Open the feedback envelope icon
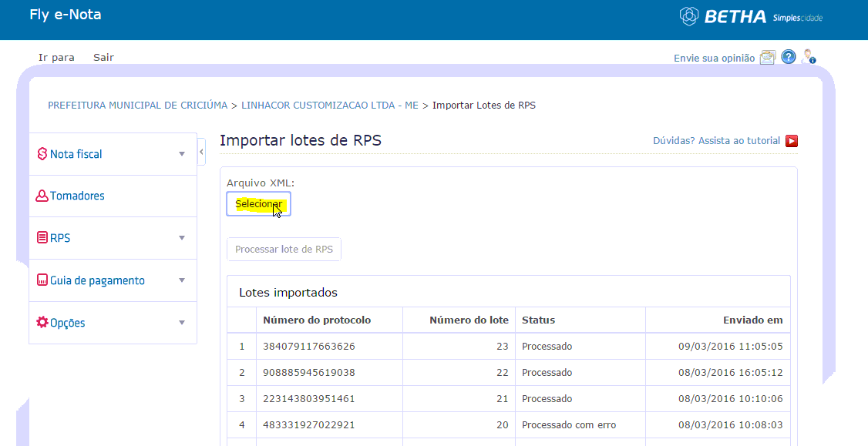 coord(767,58)
